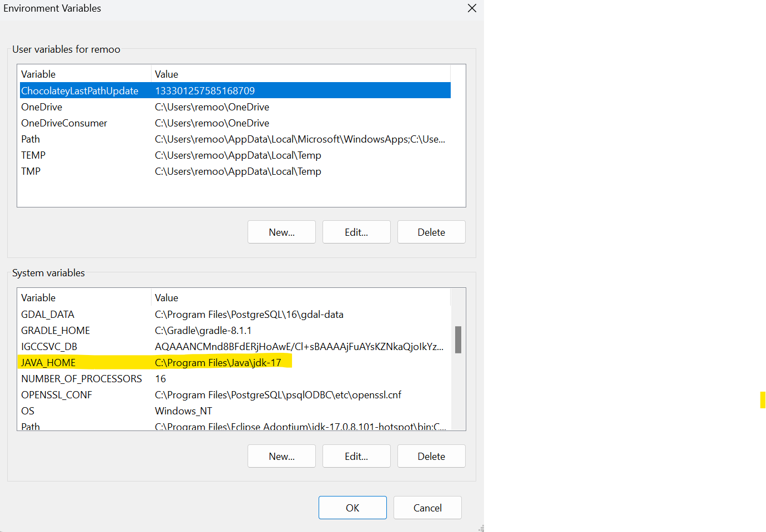Screen dimensions: 766x532
Task: Select system Path variable with Eclipse Adoptium
Action: tap(235, 425)
